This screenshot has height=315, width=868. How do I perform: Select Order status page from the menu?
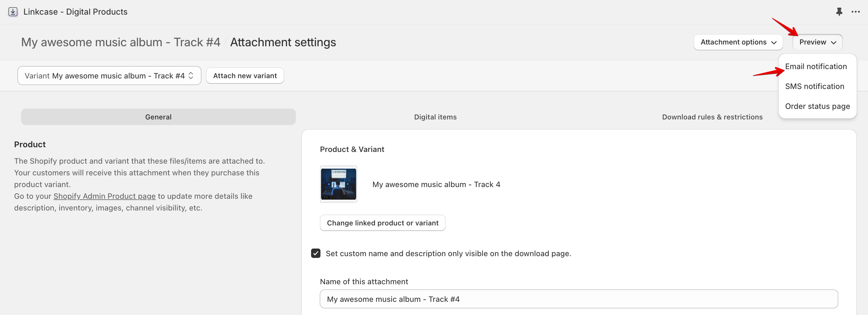pos(817,106)
